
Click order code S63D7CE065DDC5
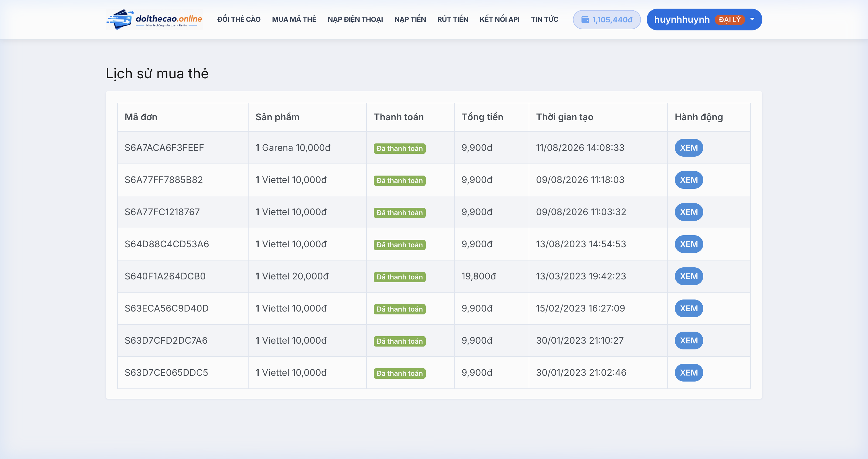pyautogui.click(x=166, y=373)
